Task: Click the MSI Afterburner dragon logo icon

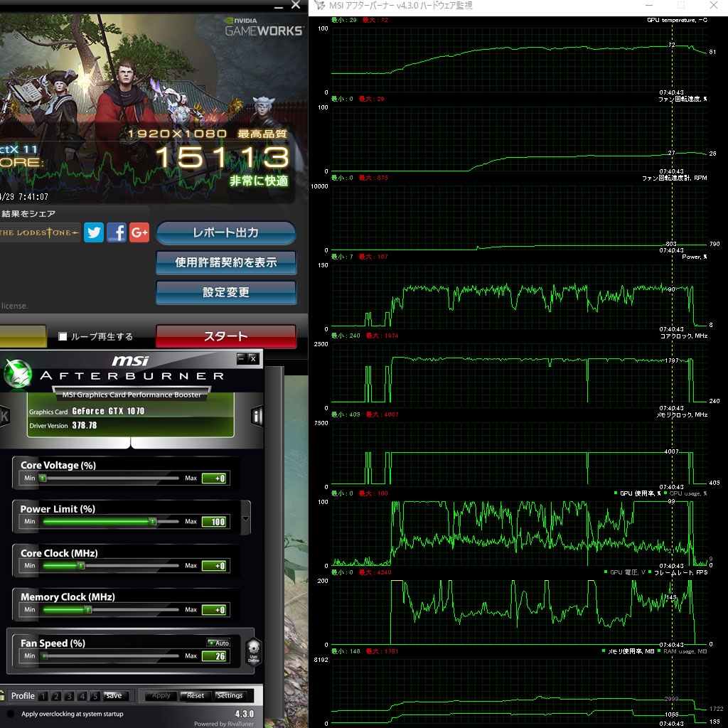Action: [x=18, y=374]
